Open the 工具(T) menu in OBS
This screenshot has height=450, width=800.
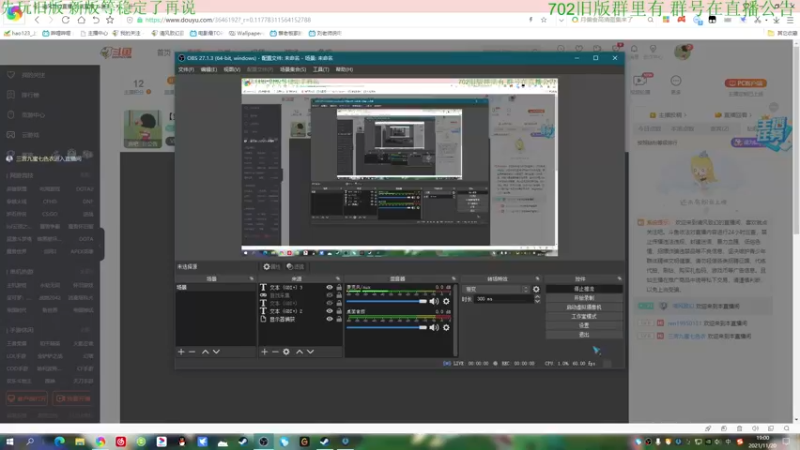coord(321,69)
